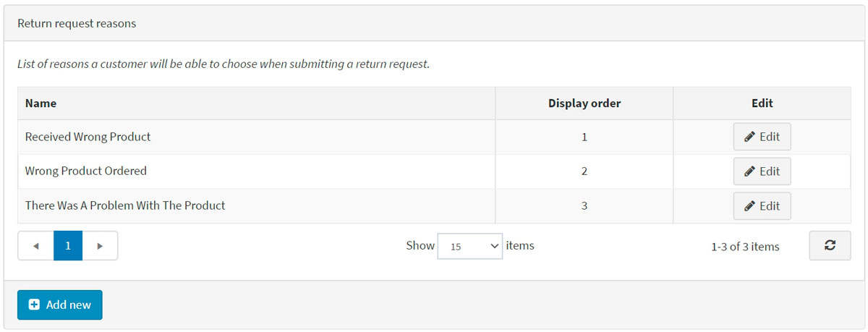This screenshot has height=332, width=868.
Task: Select the Received Wrong Product row name
Action: coord(88,137)
